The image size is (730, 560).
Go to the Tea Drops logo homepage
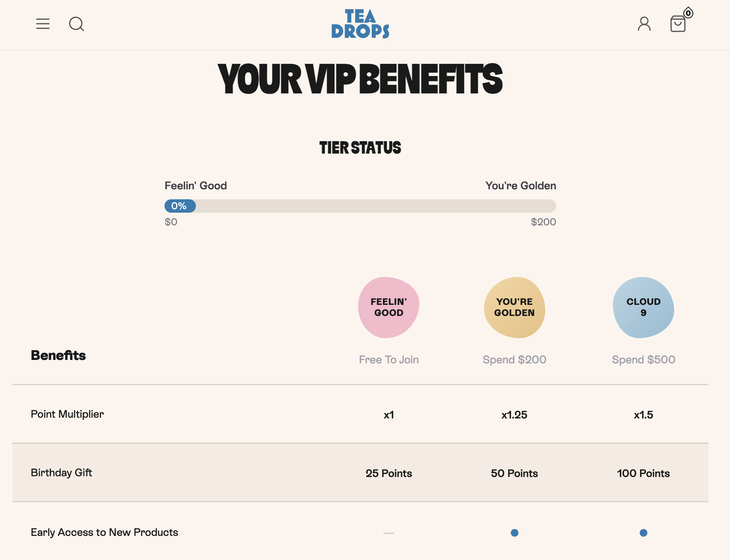[x=360, y=24]
